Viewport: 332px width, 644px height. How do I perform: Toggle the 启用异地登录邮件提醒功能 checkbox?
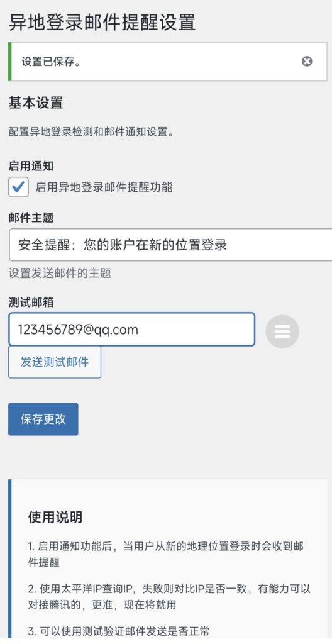(x=18, y=187)
